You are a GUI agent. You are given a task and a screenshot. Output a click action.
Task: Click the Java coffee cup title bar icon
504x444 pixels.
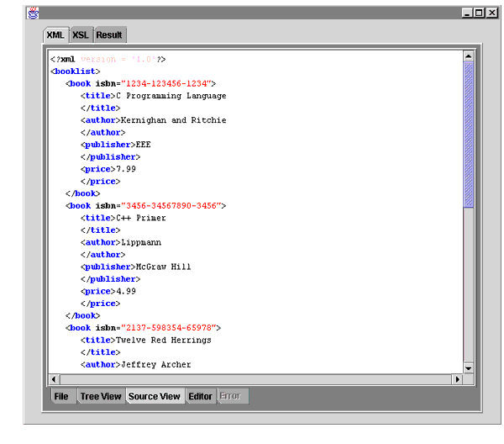[33, 13]
